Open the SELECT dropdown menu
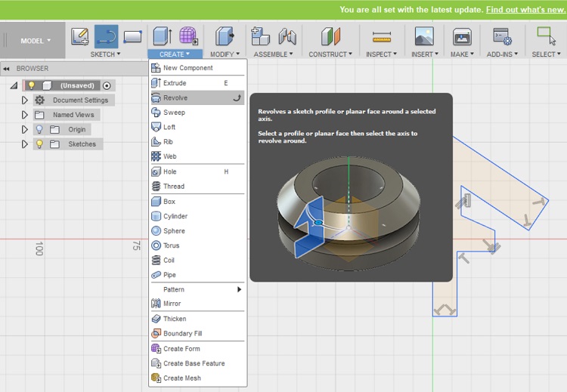Image resolution: width=567 pixels, height=392 pixels. coord(546,54)
